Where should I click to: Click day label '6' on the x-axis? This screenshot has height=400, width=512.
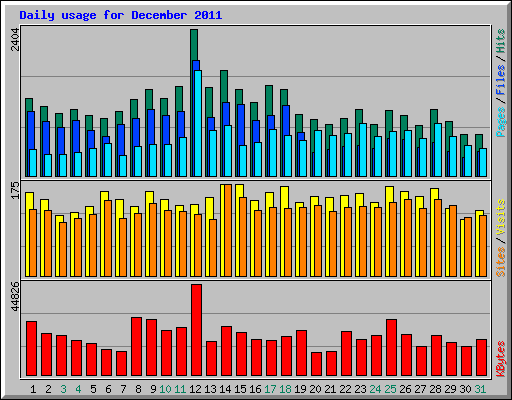[108, 389]
